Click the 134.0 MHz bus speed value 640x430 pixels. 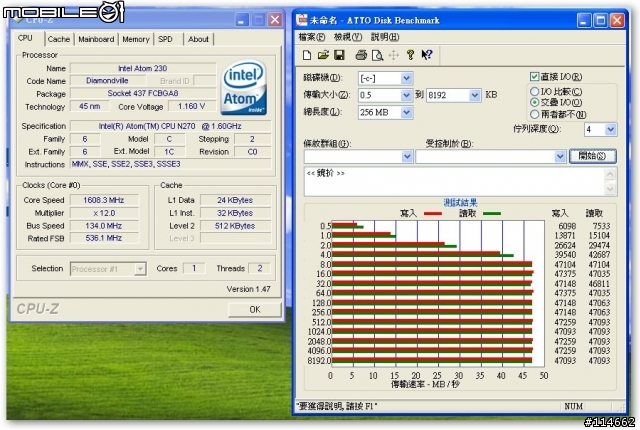104,226
